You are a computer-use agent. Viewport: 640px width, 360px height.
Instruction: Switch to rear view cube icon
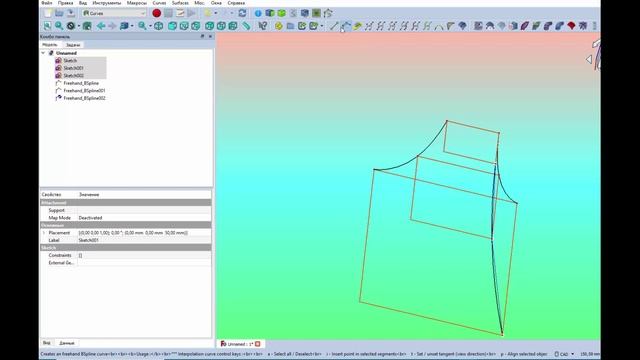[210, 26]
